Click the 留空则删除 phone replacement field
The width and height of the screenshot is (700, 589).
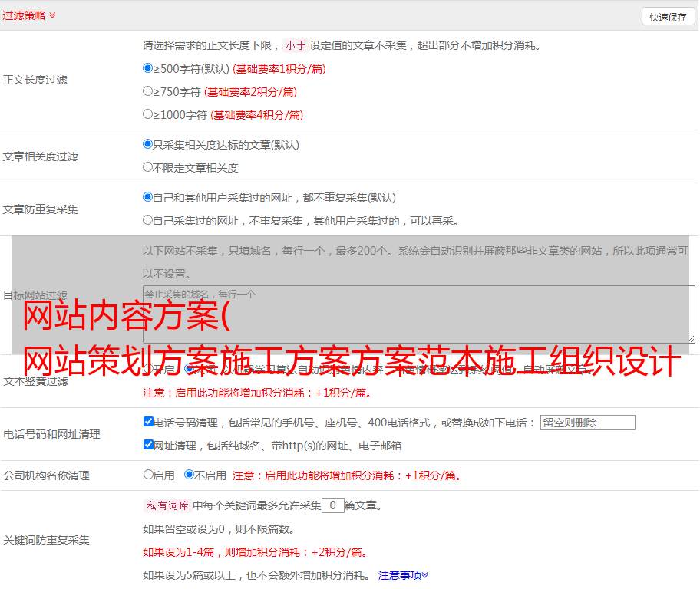tap(587, 423)
